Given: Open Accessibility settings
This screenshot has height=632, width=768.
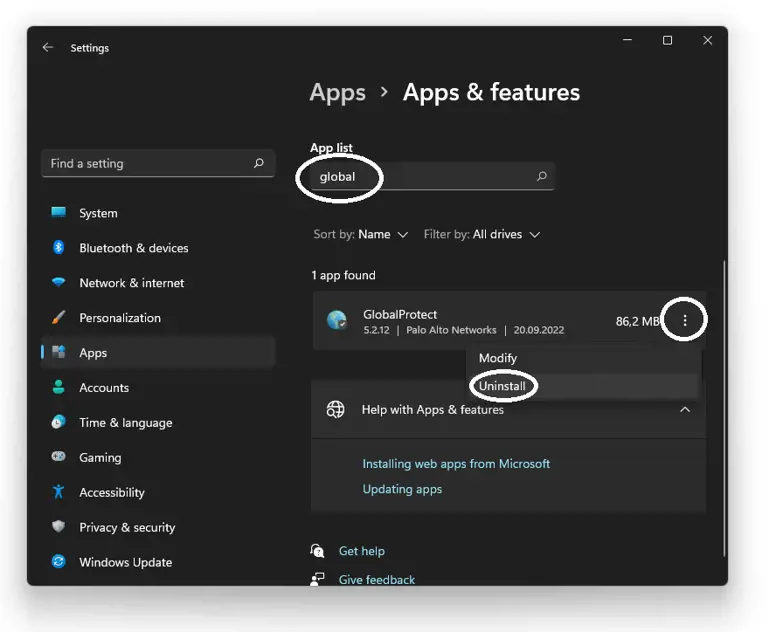Looking at the screenshot, I should (x=111, y=493).
